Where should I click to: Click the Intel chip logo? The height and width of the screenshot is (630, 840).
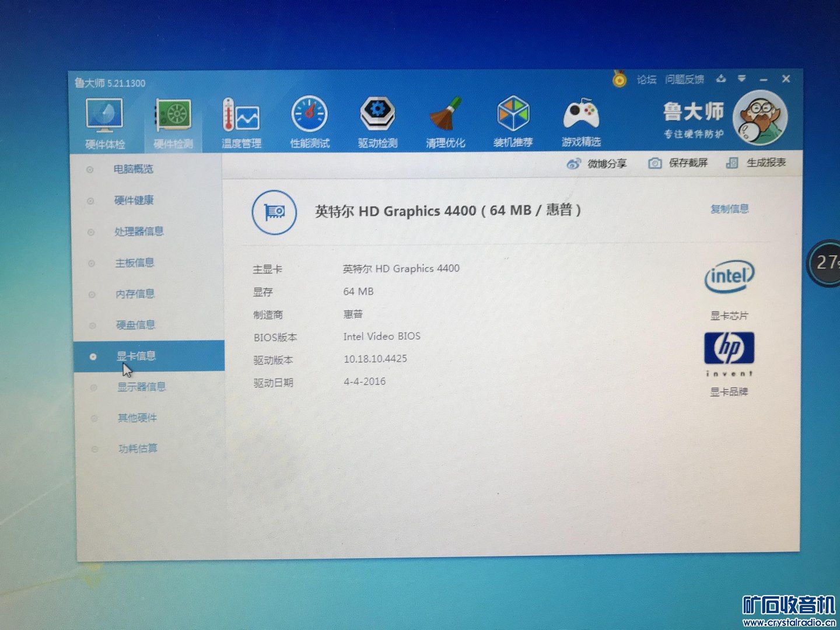(x=729, y=276)
